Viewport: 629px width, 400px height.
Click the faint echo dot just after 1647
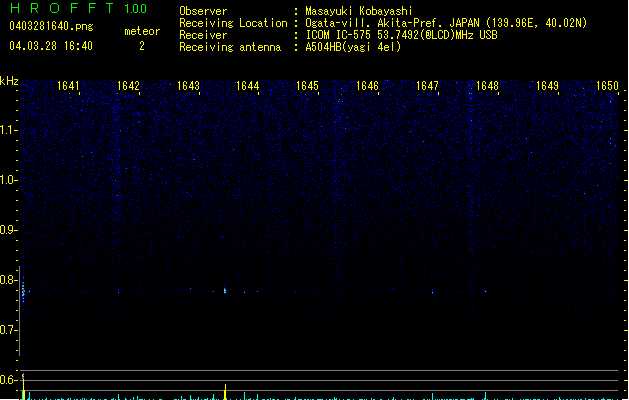tap(432, 291)
